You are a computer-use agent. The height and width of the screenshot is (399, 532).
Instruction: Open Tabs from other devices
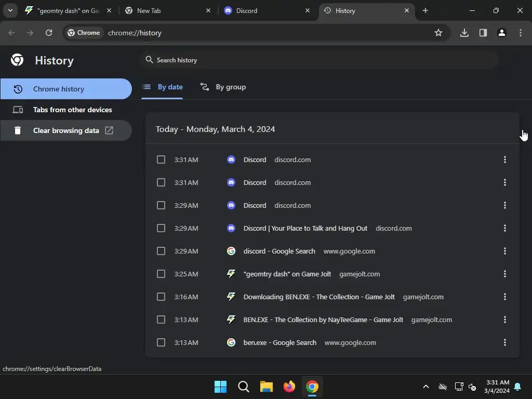(66, 110)
